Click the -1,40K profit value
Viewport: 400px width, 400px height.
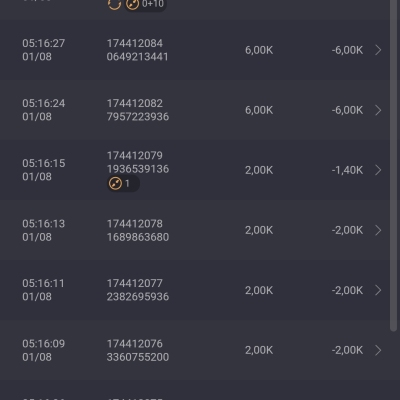click(x=347, y=170)
